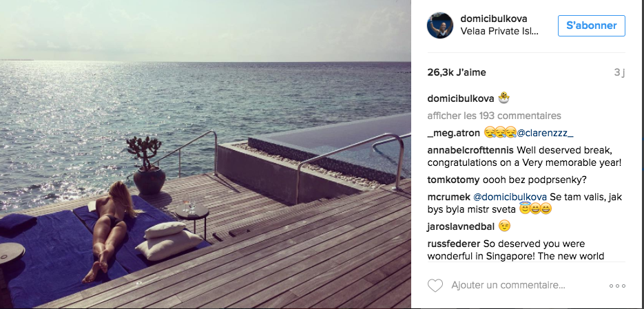The height and width of the screenshot is (309, 644).
Task: Open _meg.atron commenter profile
Action: click(453, 133)
